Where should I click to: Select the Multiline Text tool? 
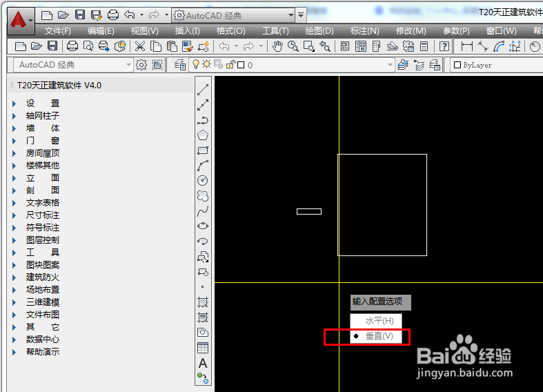click(x=203, y=363)
